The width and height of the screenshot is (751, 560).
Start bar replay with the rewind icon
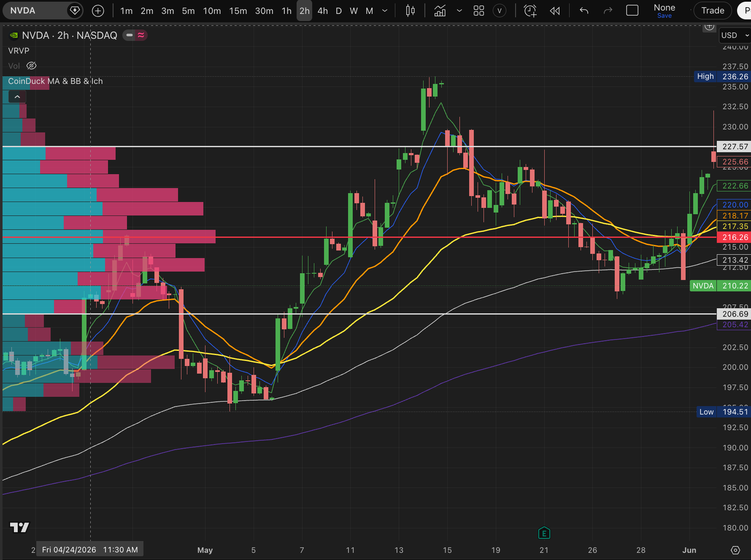pos(555,11)
